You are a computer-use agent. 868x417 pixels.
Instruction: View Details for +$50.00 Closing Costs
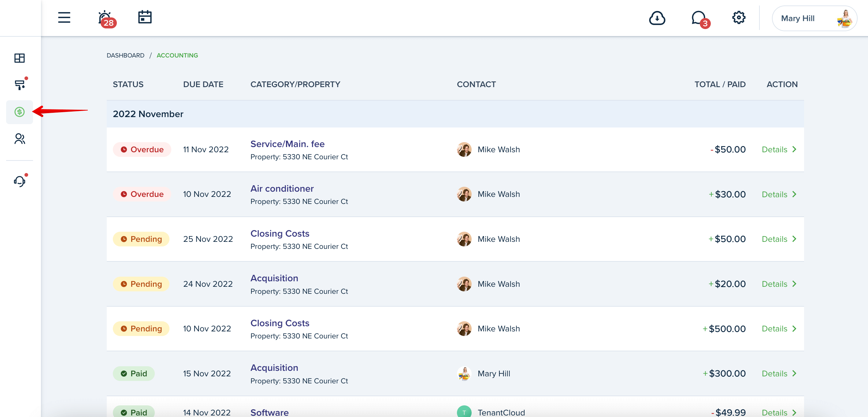coord(779,239)
